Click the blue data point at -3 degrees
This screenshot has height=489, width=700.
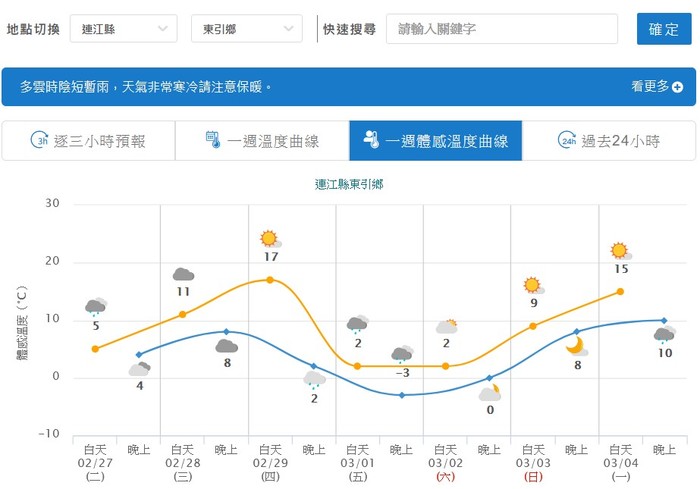402,395
